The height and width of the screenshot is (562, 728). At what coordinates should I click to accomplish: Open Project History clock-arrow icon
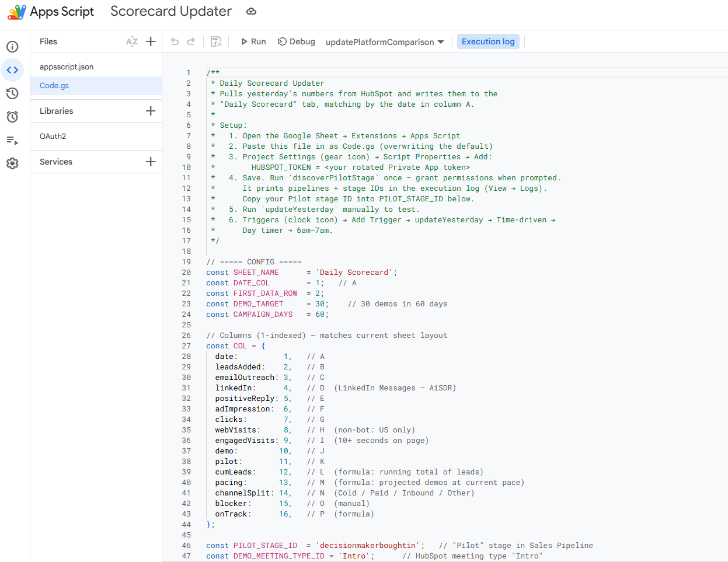[12, 93]
